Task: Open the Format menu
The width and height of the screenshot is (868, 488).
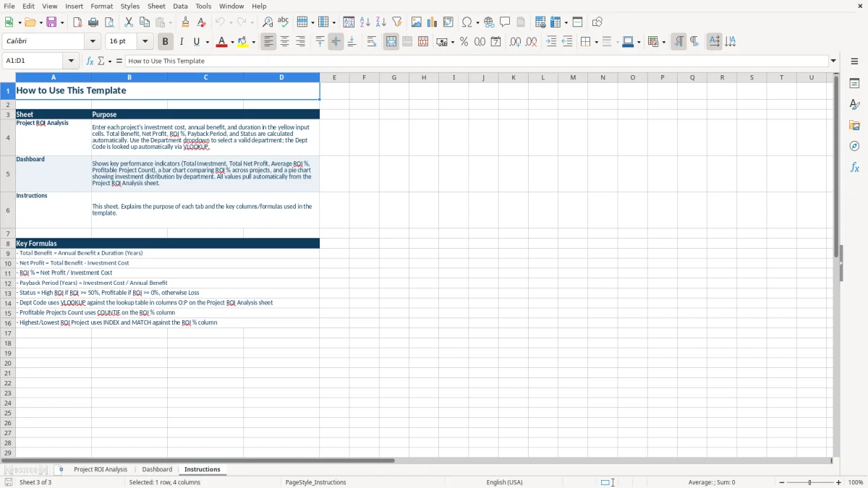Action: pos(101,6)
